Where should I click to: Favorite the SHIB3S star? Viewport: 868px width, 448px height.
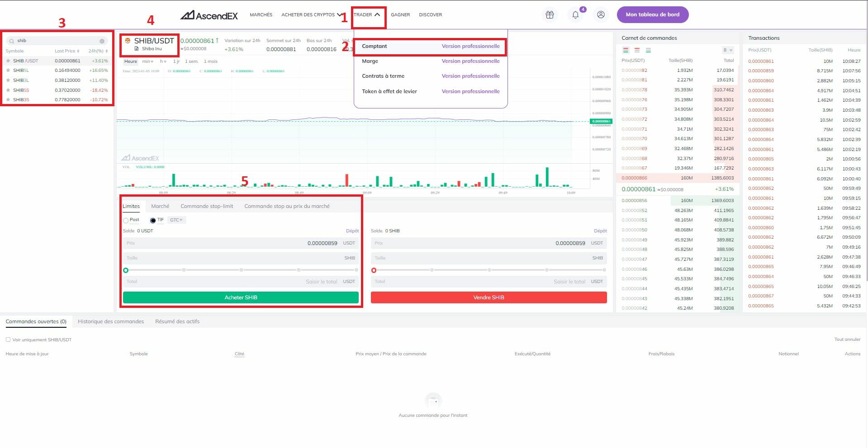(8, 100)
